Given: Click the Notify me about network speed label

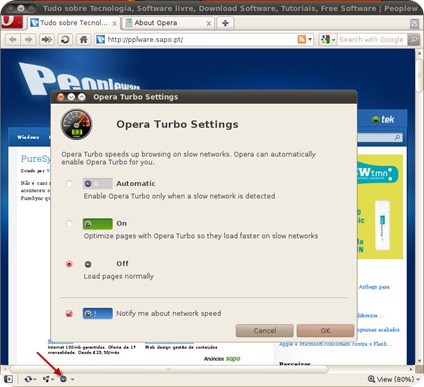Looking at the screenshot, I should 169,314.
